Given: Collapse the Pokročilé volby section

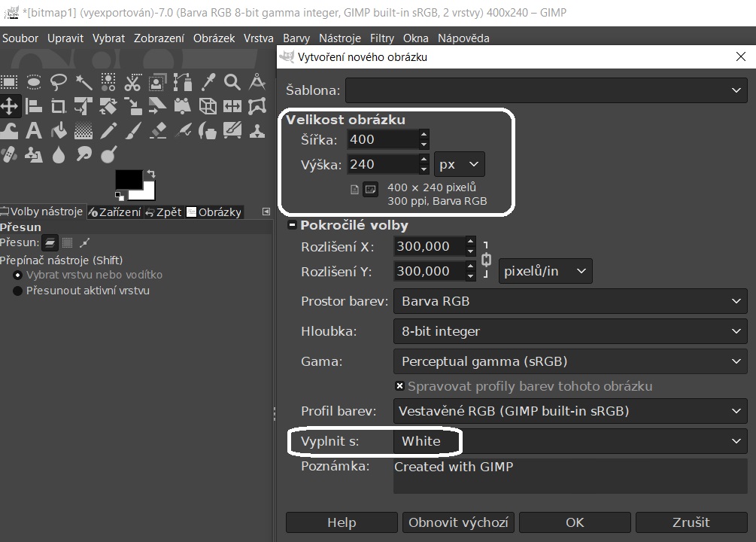Looking at the screenshot, I should coord(292,225).
